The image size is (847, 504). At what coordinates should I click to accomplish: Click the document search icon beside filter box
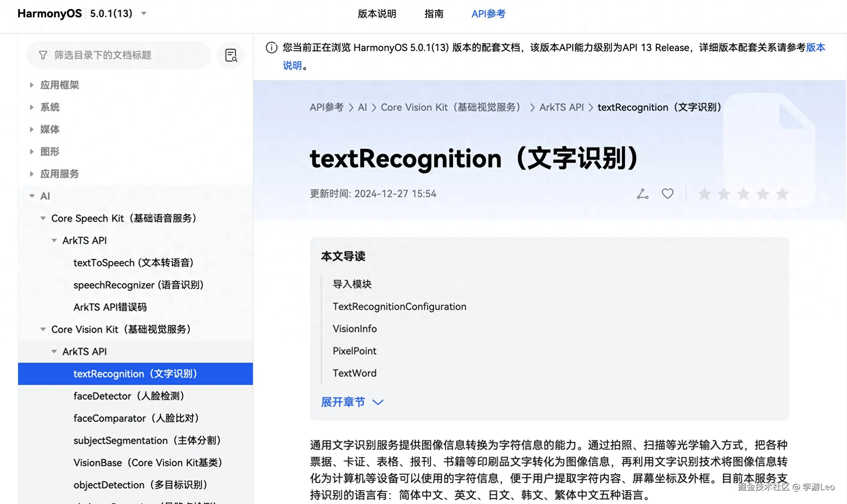click(231, 55)
